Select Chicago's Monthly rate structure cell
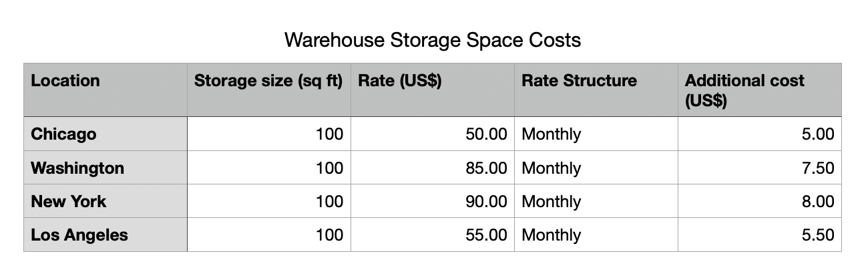 pyautogui.click(x=596, y=134)
